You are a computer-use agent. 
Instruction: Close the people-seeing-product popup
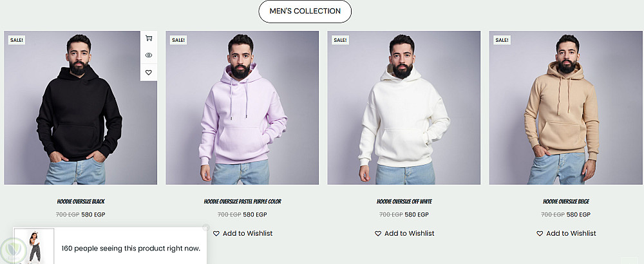(206, 227)
